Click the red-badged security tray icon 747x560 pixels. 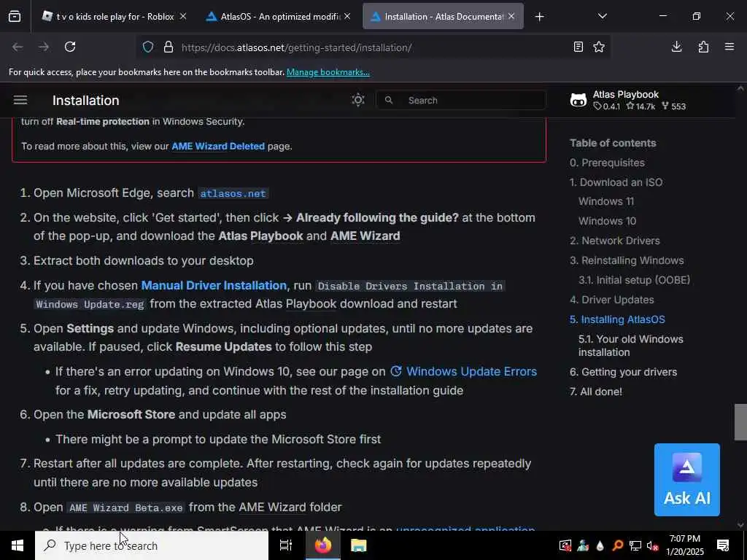[565, 545]
